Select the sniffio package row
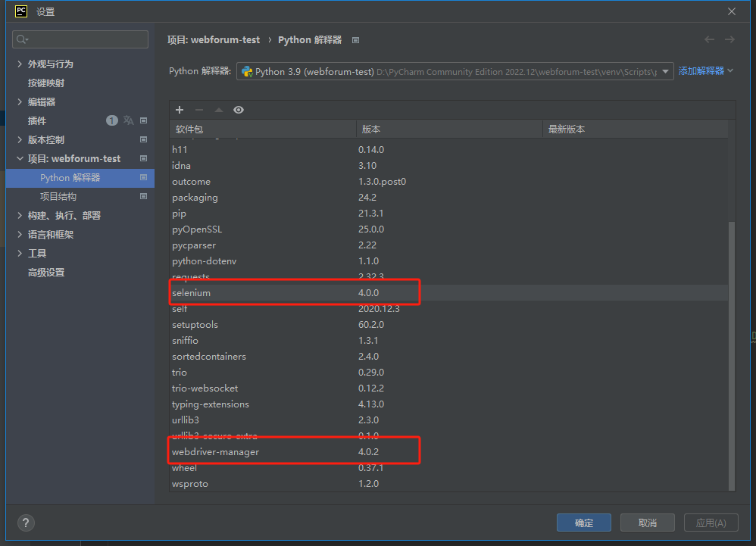 click(x=448, y=340)
